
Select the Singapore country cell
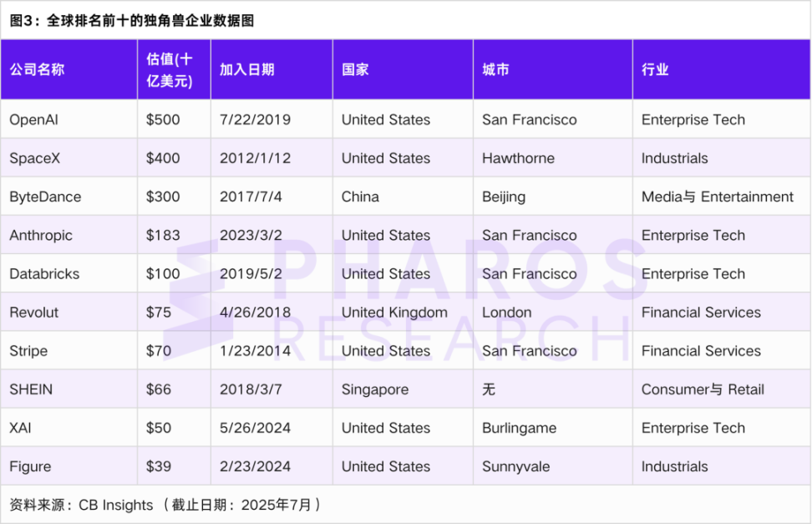pos(375,389)
